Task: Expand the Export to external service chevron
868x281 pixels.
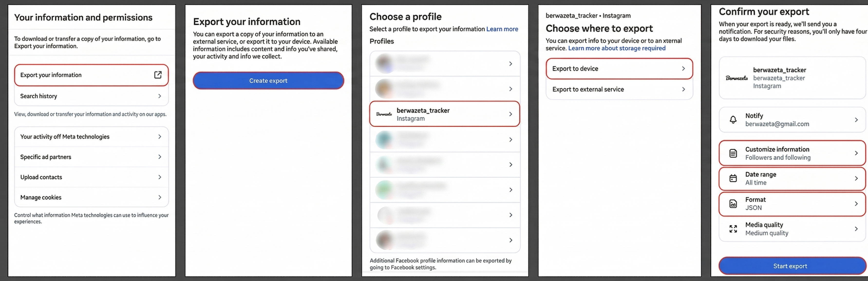Action: click(683, 89)
